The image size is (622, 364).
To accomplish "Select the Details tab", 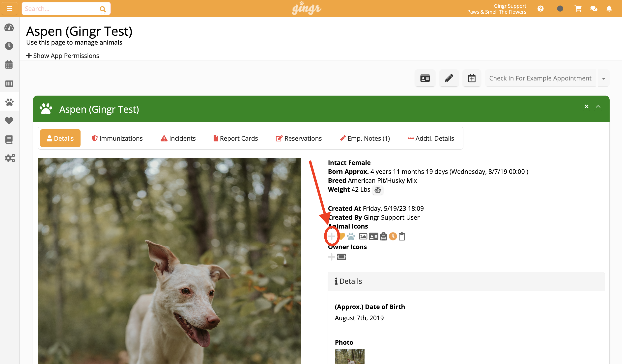I will coord(60,138).
